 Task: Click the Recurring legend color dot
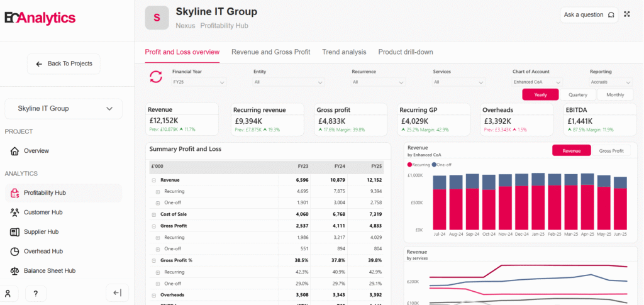(x=409, y=164)
